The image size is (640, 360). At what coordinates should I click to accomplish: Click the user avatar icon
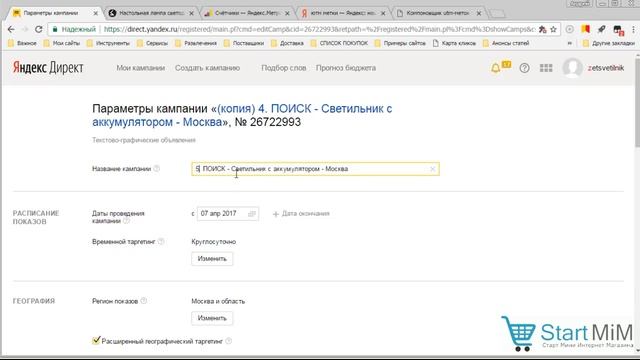click(x=573, y=68)
